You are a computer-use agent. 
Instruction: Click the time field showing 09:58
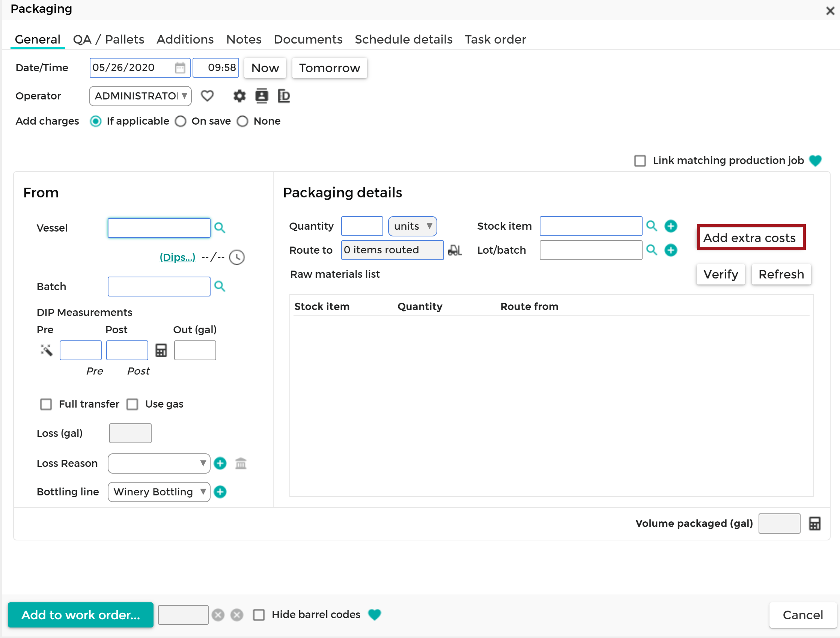[216, 68]
